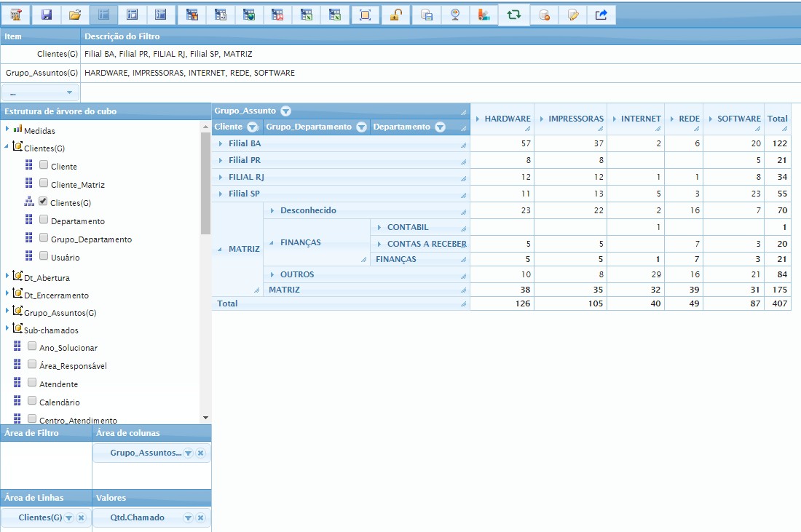The width and height of the screenshot is (801, 532).
Task: Expand the Dt_Encerramento tree node
Action: pyautogui.click(x=7, y=293)
